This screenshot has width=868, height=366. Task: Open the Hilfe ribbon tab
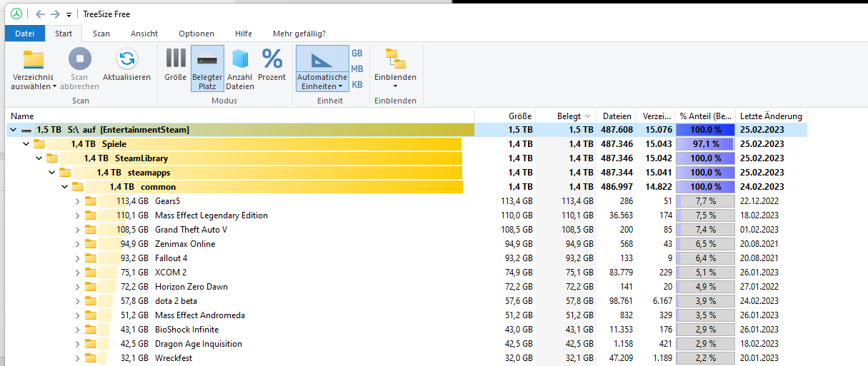[x=244, y=34]
